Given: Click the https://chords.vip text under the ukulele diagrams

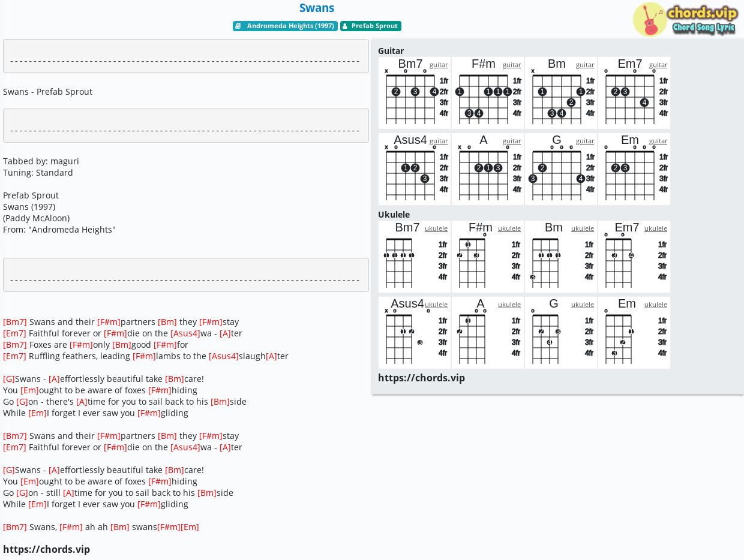Looking at the screenshot, I should 421,378.
